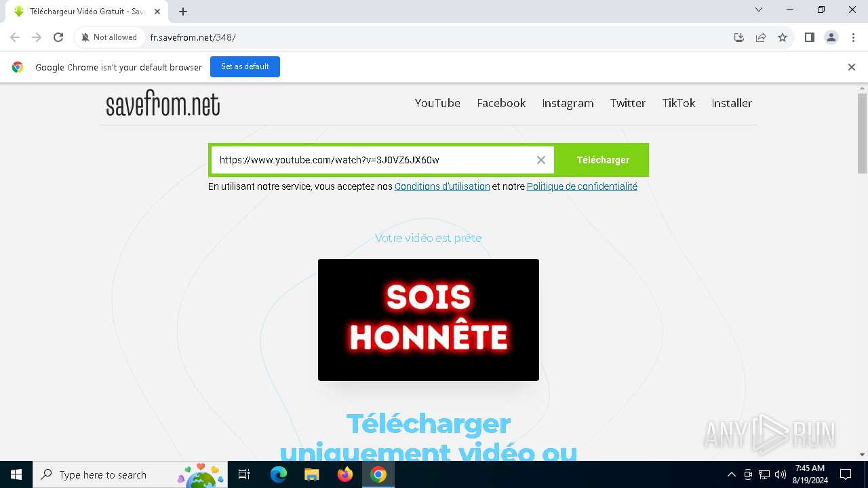Open network settings in system tray

click(x=764, y=474)
